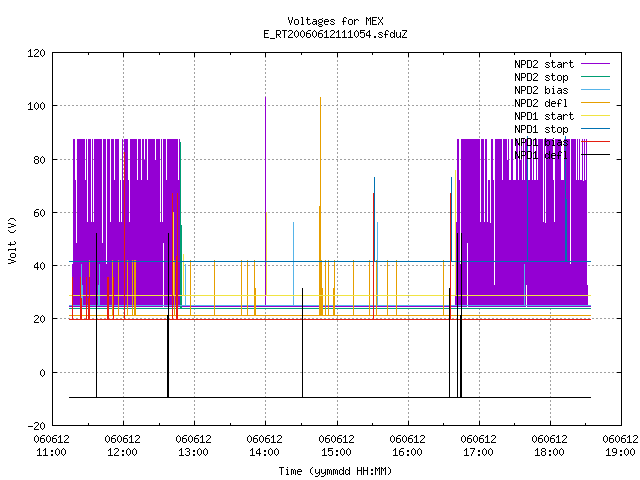The image size is (640, 480).
Task: Click the 'NPD2 start' legend label
Action: 544,64
